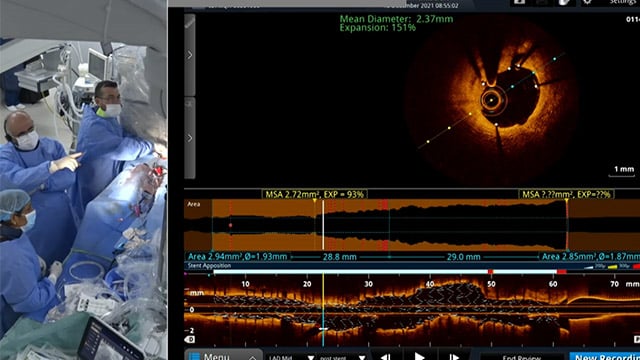Viewport: 640px width, 360px height.
Task: Click the dimmed icon beside the snapshot icon
Action: (x=541, y=2)
